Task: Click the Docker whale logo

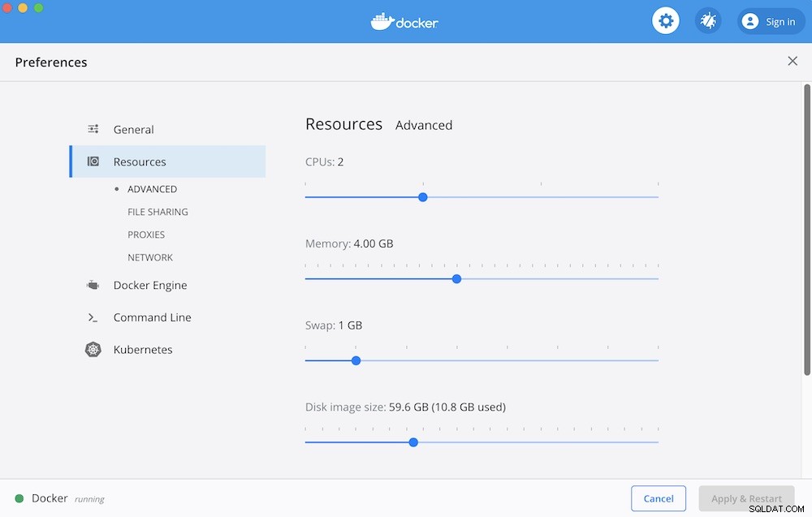Action: (404, 22)
